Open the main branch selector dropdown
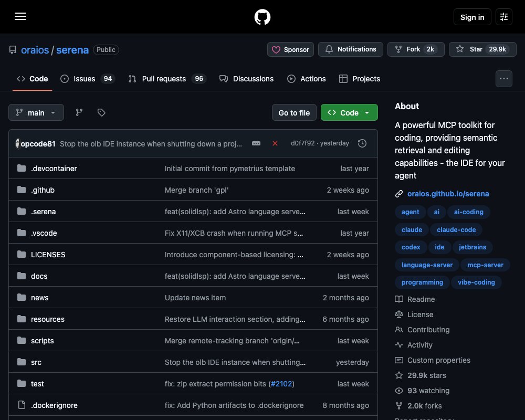Screen dimensions: 525x420 coord(36,112)
